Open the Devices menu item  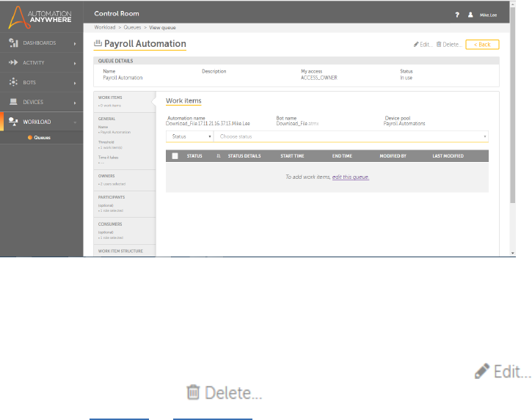pyautogui.click(x=41, y=102)
